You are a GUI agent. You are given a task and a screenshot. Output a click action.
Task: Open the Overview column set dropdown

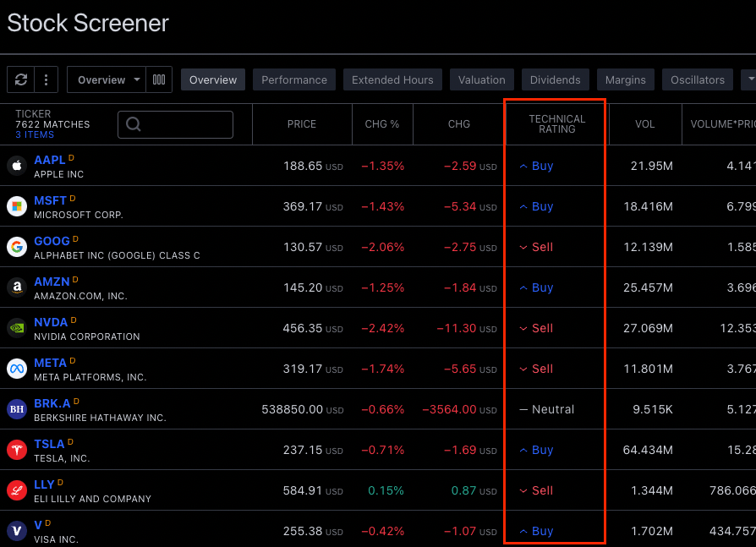(x=106, y=79)
